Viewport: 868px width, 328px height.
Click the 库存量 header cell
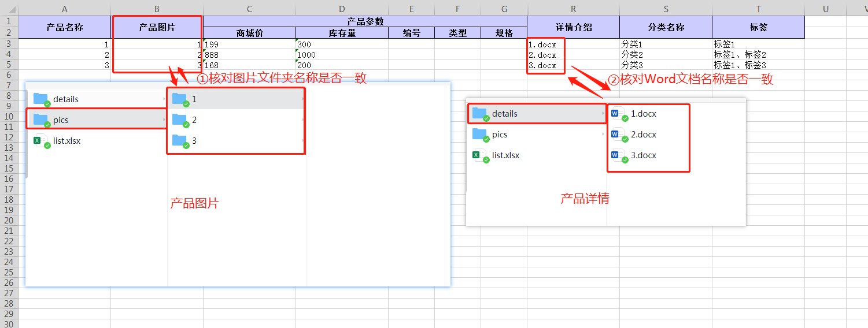(342, 33)
